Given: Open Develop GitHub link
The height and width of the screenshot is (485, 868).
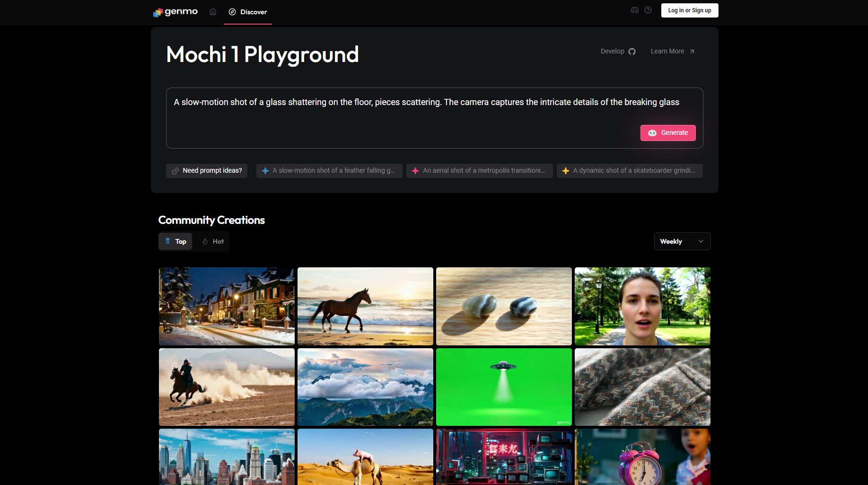Looking at the screenshot, I should (x=618, y=52).
